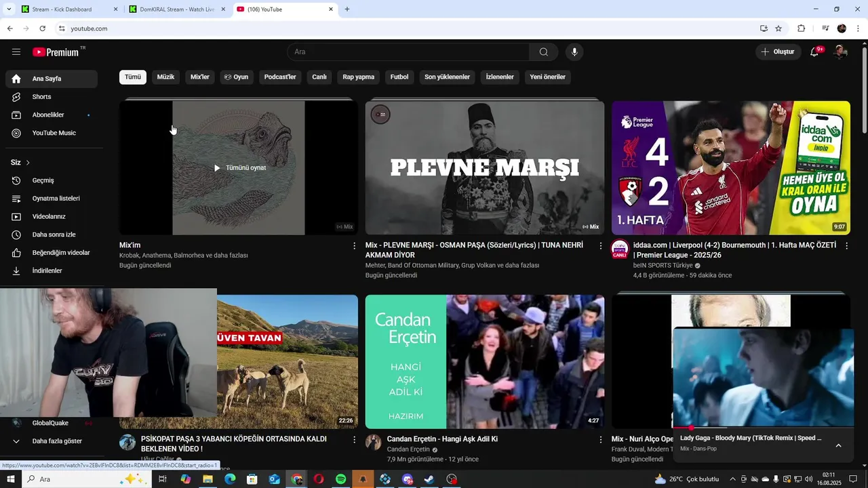The width and height of the screenshot is (868, 488).
Task: Open Oynatma listeleri in sidebar
Action: click(x=52, y=199)
